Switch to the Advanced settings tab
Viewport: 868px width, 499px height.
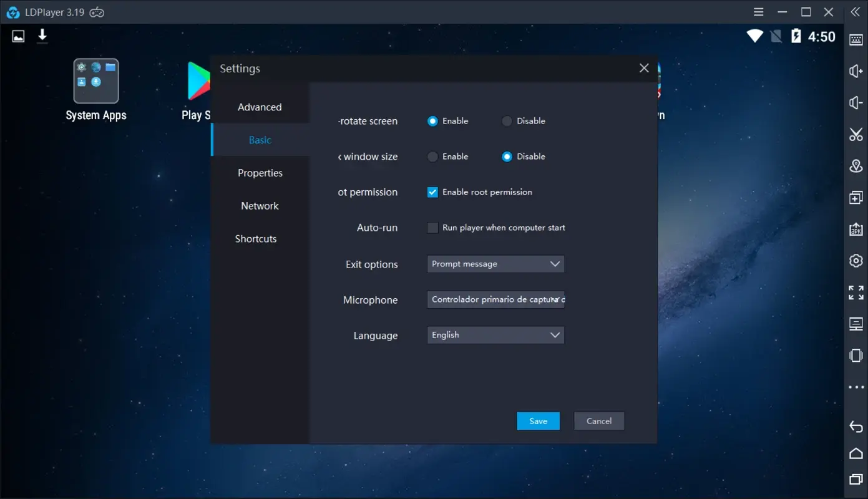point(260,107)
